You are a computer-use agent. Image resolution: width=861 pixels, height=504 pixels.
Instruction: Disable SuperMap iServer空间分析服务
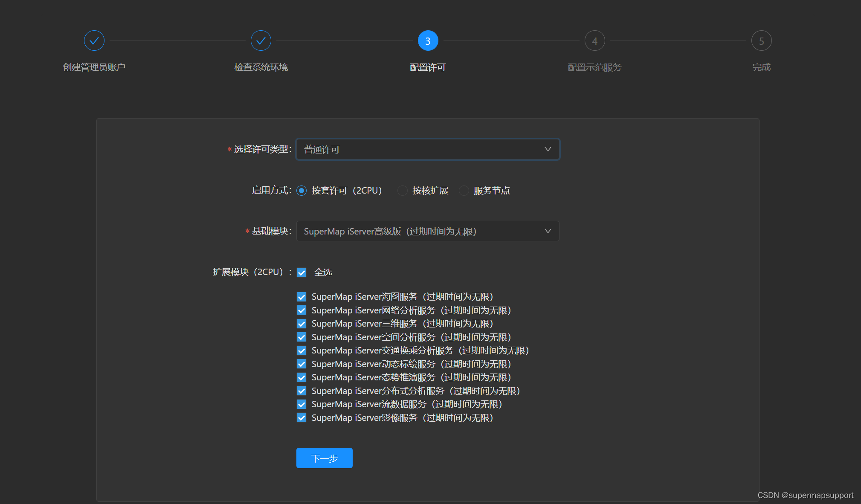click(x=301, y=337)
